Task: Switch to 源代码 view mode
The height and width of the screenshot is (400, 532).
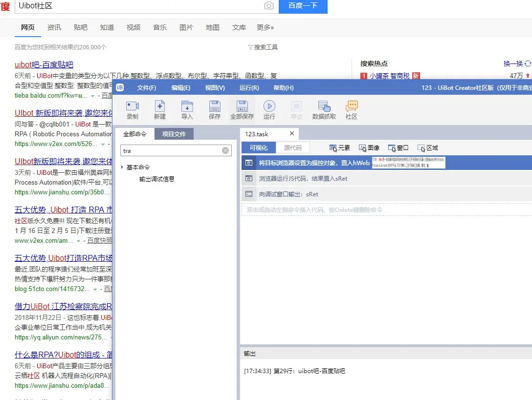Action: [x=292, y=148]
